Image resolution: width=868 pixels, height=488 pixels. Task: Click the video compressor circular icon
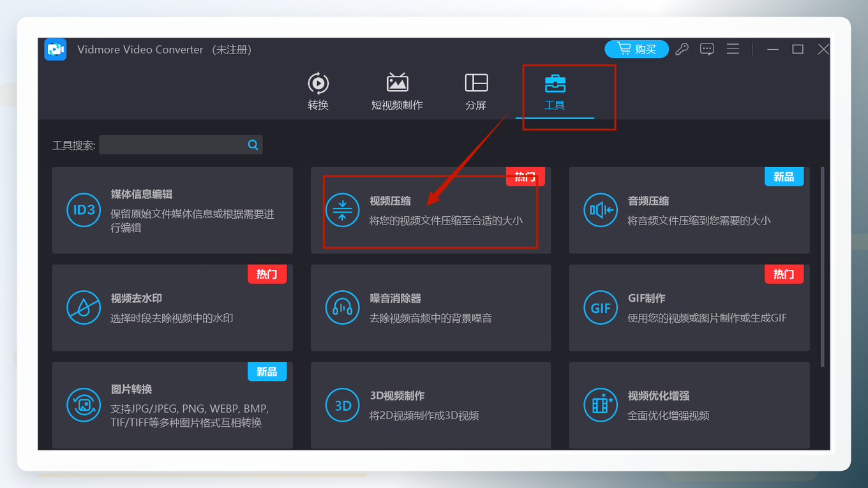click(x=343, y=210)
